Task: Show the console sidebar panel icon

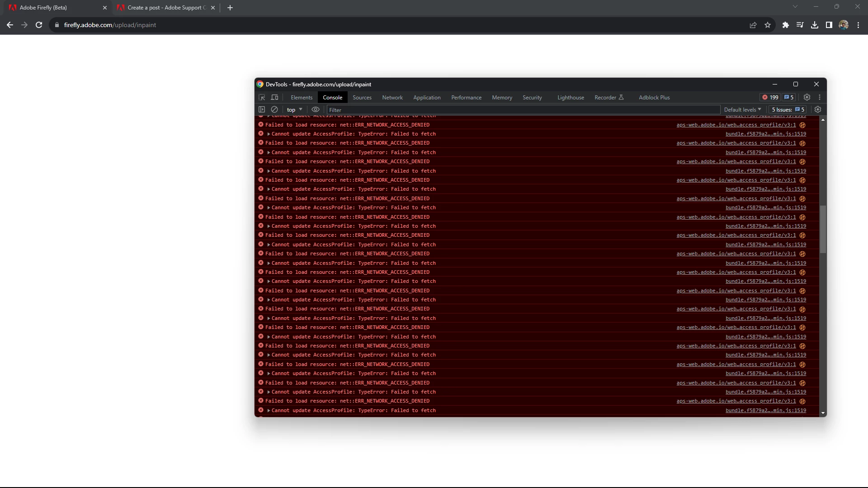Action: tap(262, 109)
